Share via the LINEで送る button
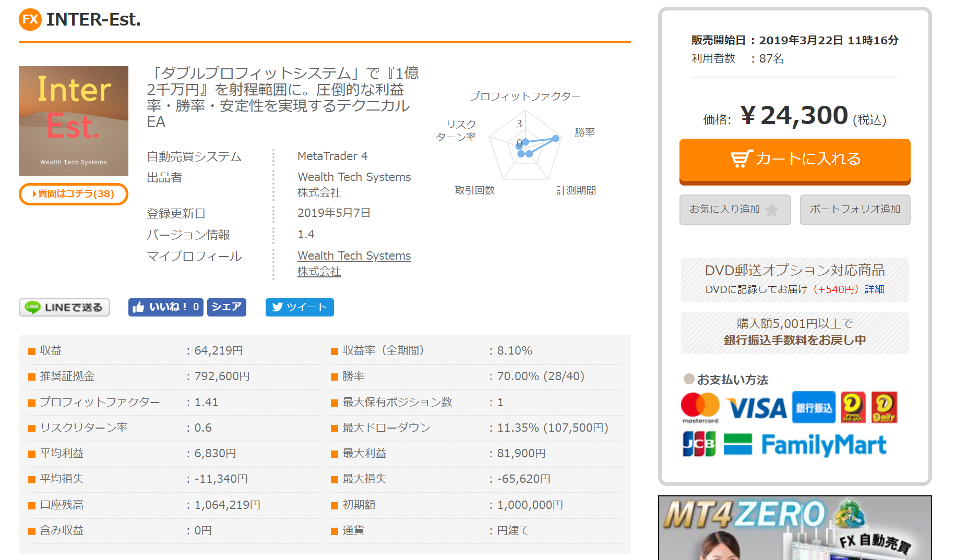955x560 pixels. pyautogui.click(x=64, y=307)
